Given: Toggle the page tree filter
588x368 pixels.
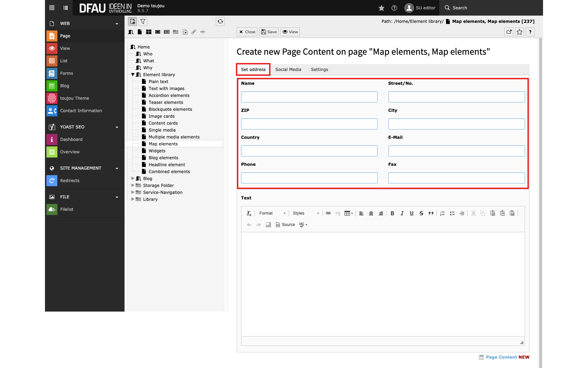Looking at the screenshot, I should (x=143, y=21).
